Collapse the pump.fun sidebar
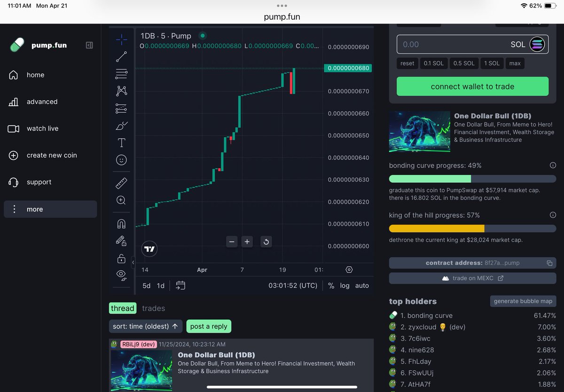The image size is (564, 392). 89,45
